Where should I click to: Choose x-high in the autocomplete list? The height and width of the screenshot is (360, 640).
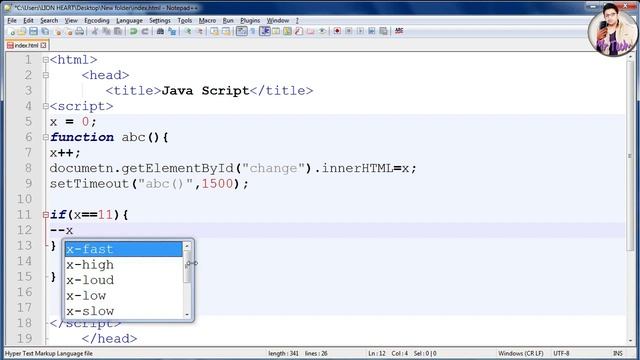click(124, 264)
